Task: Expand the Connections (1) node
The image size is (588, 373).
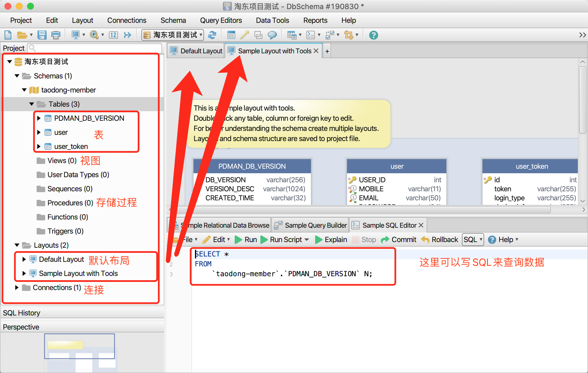Action: point(17,288)
